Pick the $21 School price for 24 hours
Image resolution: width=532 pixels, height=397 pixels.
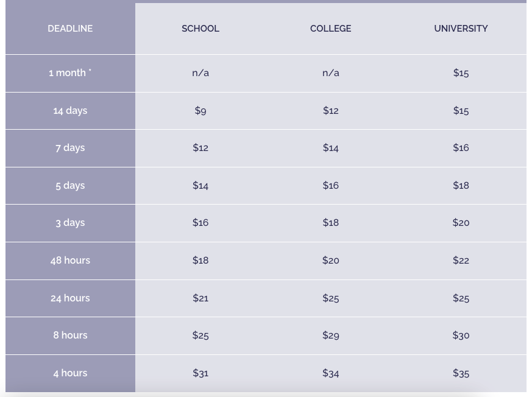point(200,298)
